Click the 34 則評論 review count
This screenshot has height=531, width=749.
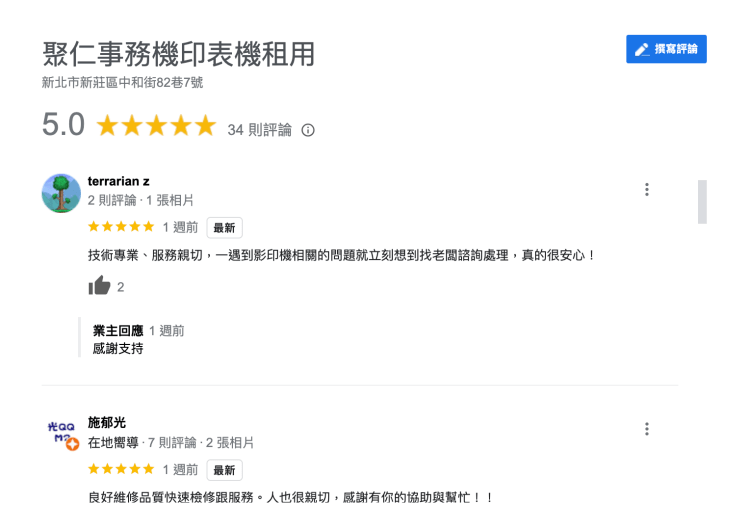coord(259,130)
